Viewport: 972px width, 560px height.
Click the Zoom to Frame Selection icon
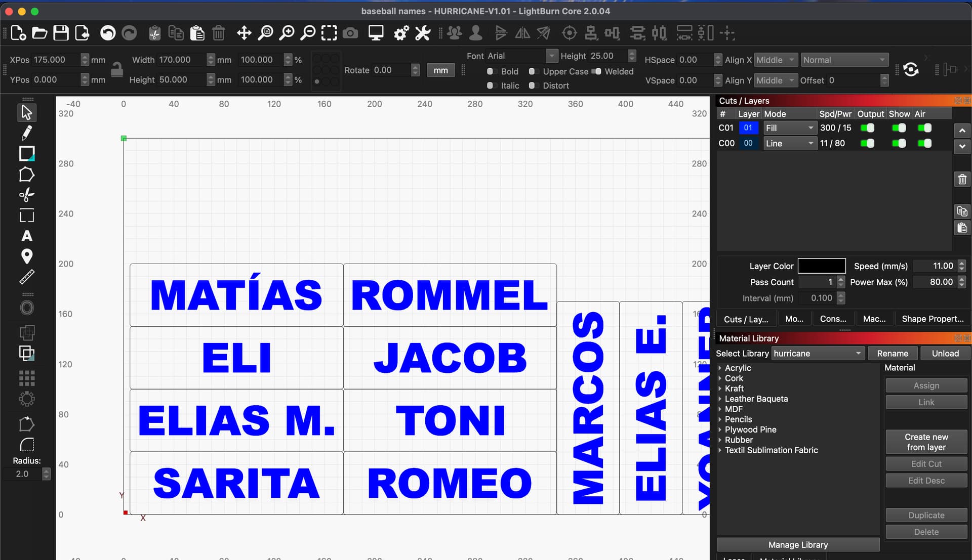click(x=329, y=33)
